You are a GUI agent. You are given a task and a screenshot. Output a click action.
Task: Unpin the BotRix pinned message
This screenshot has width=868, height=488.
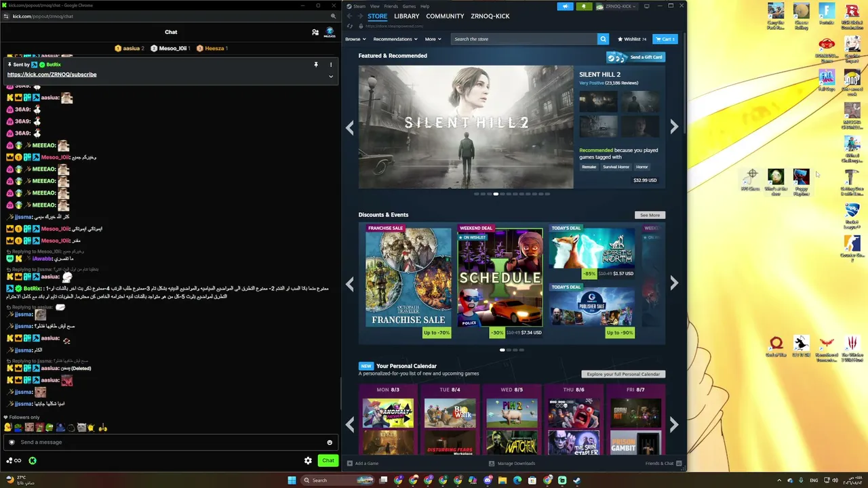[x=315, y=64]
